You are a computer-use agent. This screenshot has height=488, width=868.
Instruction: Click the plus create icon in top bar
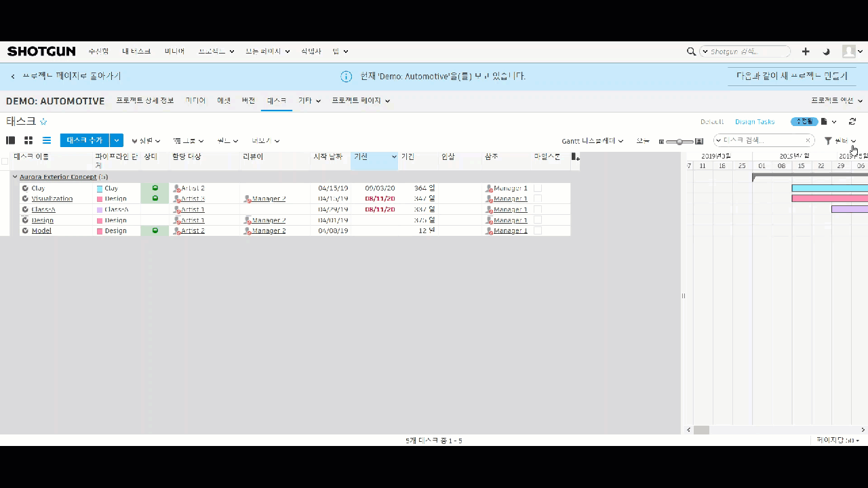[x=806, y=52]
